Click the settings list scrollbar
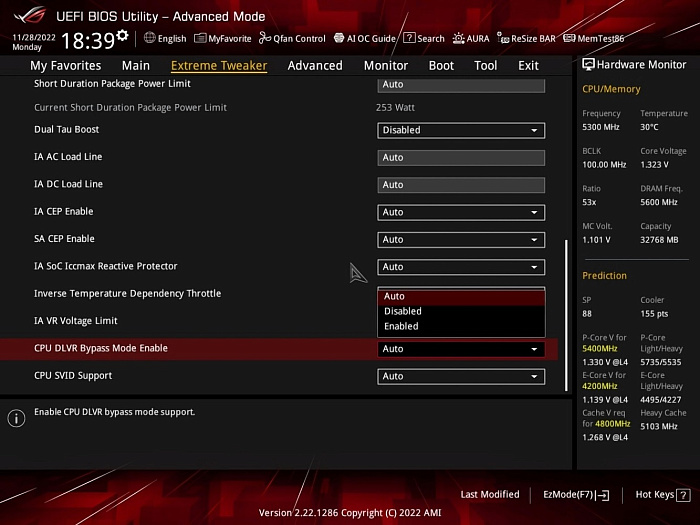Viewport: 700px width, 525px height. (567, 315)
